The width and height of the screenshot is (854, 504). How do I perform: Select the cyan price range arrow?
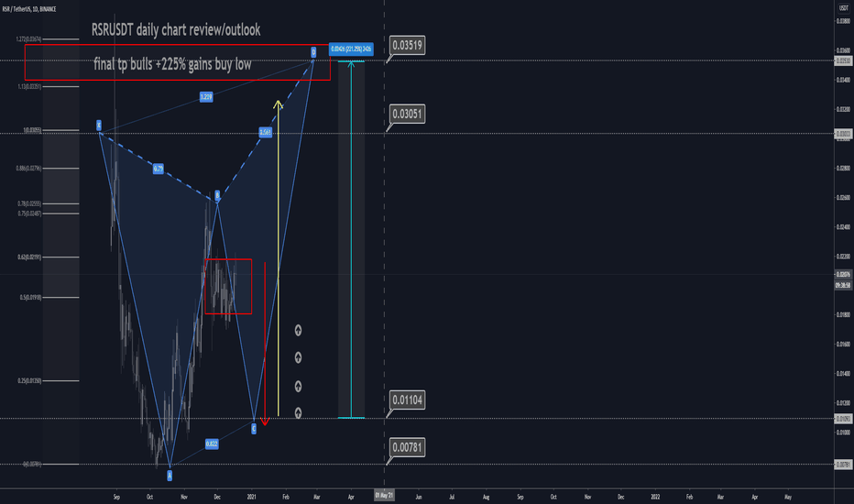[x=351, y=240]
